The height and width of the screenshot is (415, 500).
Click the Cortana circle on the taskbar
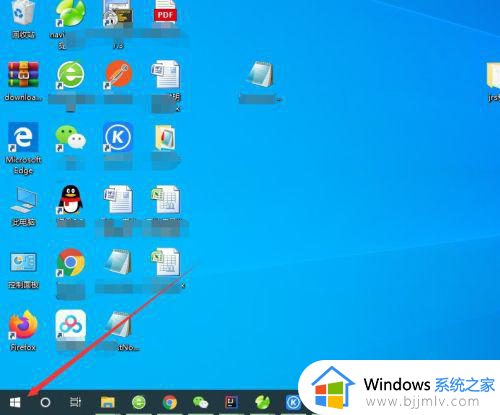45,402
